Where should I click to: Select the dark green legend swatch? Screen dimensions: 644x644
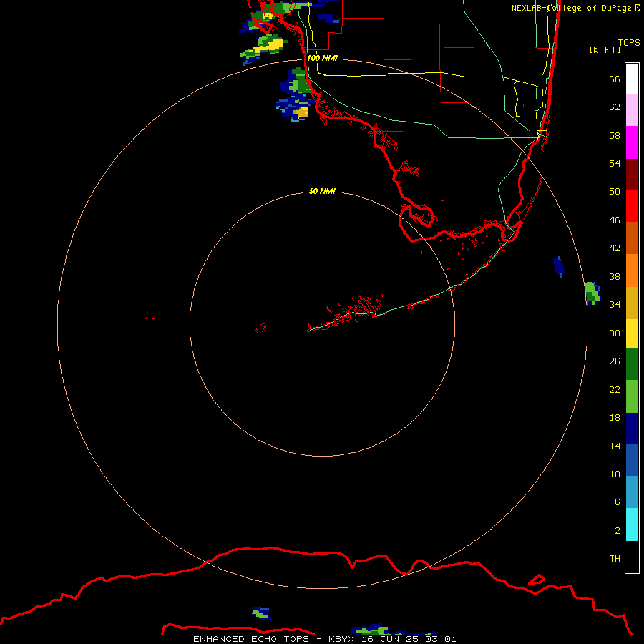point(632,364)
